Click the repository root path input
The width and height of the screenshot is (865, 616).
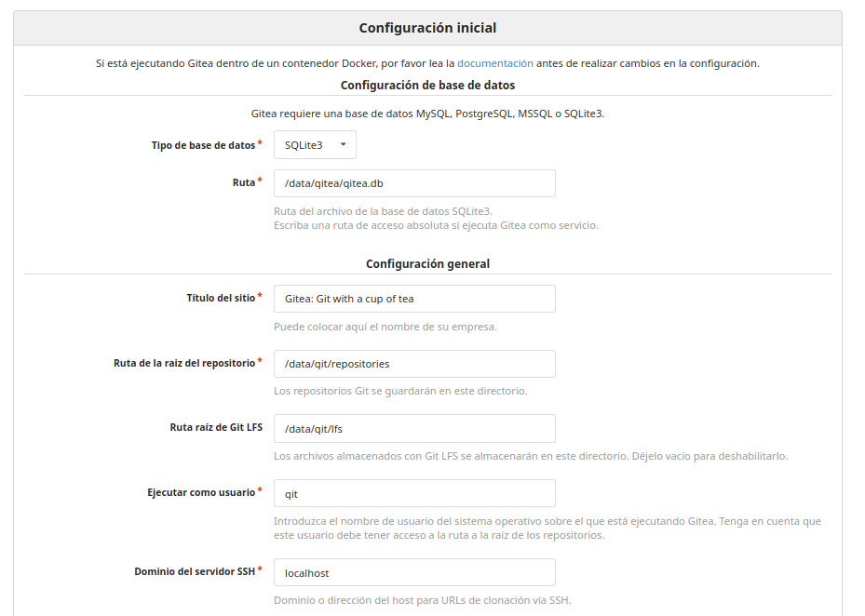point(414,364)
